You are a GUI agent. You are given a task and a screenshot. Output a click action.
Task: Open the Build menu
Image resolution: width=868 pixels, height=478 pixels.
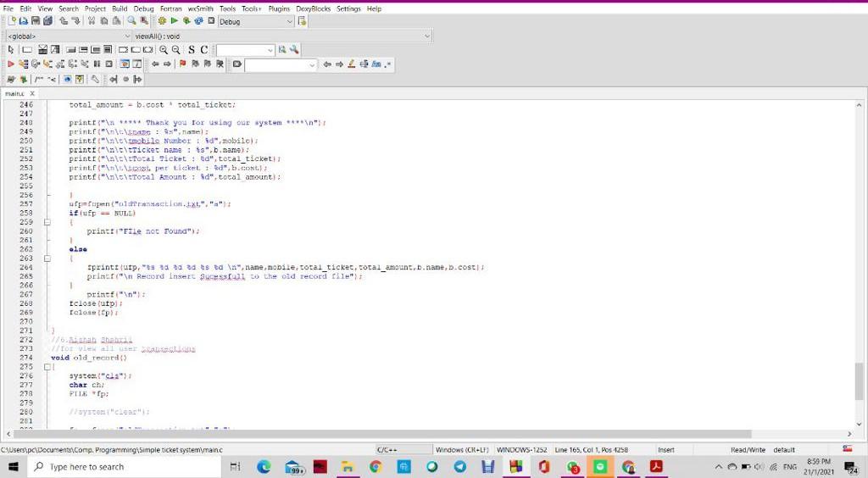pyautogui.click(x=120, y=8)
